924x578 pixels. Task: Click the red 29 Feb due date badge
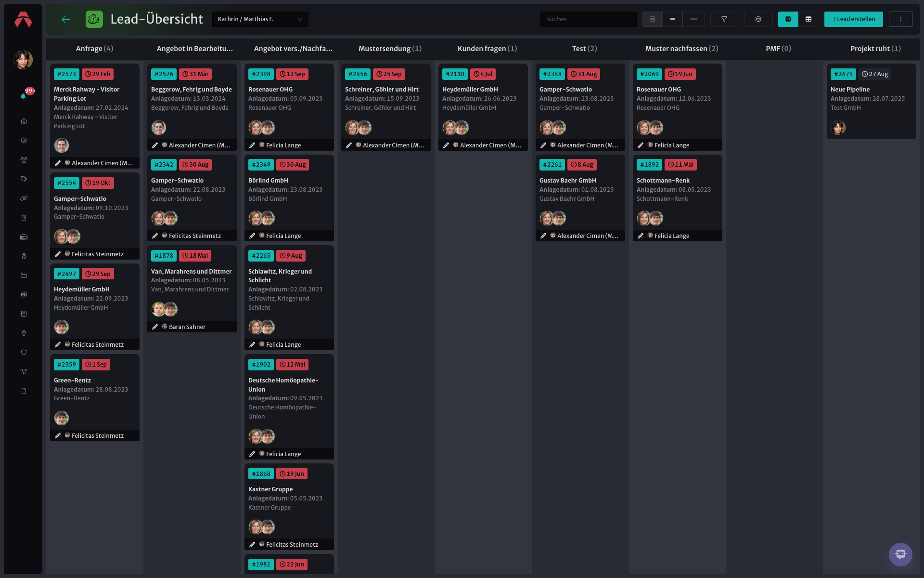click(98, 74)
